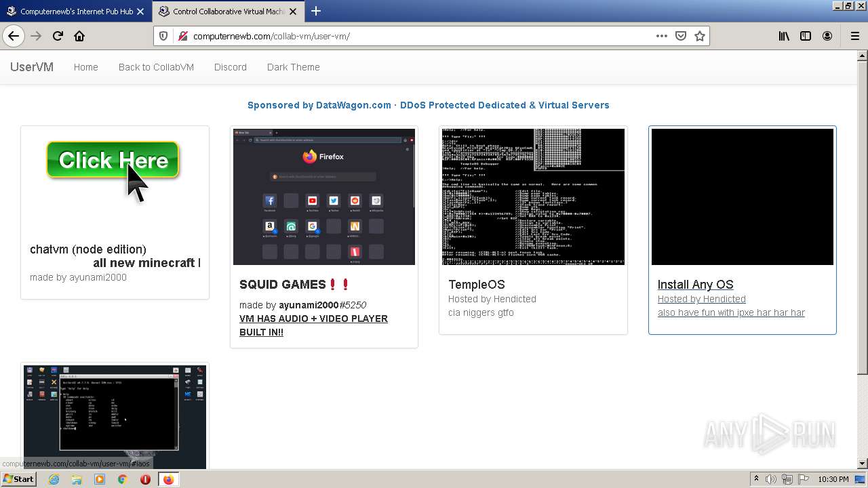
Task: Open Firefox account menu
Action: coord(827,36)
